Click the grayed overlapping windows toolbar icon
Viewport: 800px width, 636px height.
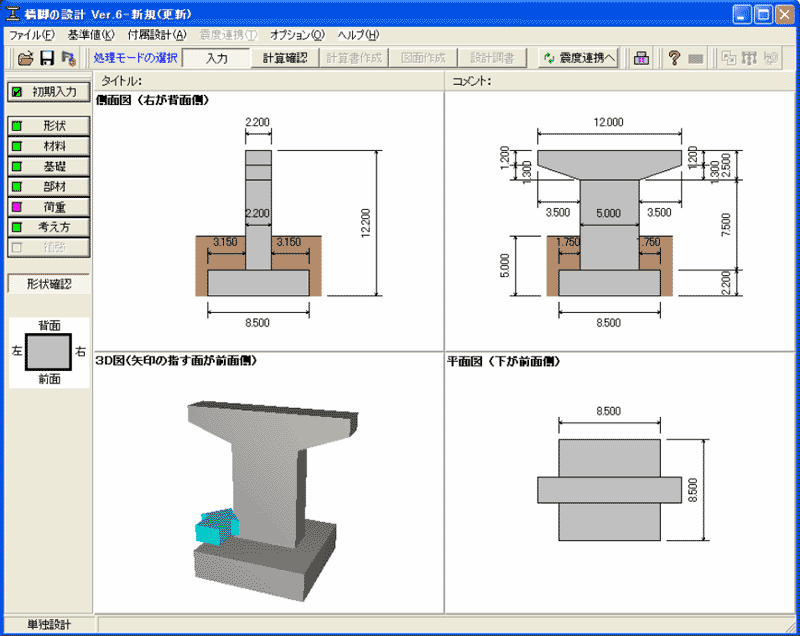point(729,58)
